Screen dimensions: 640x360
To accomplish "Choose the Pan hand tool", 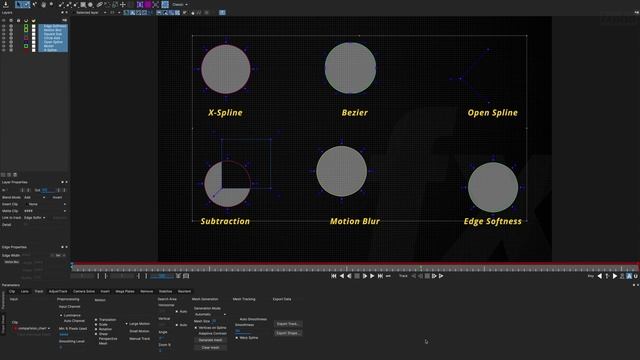I will point(43,4).
